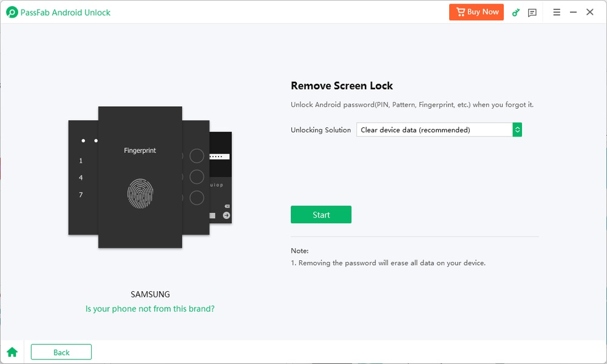Open the hamburger menu
This screenshot has width=607, height=364.
557,12
